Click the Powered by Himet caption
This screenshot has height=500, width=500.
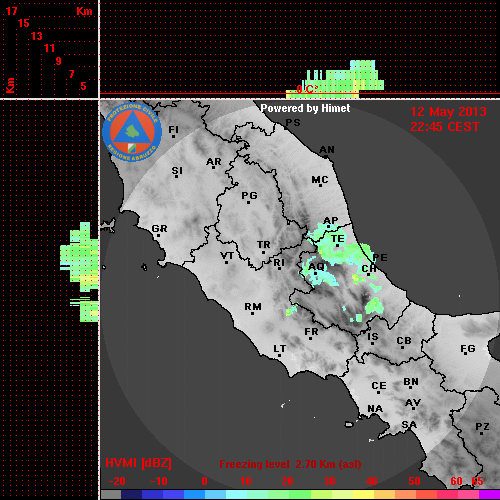coord(305,108)
